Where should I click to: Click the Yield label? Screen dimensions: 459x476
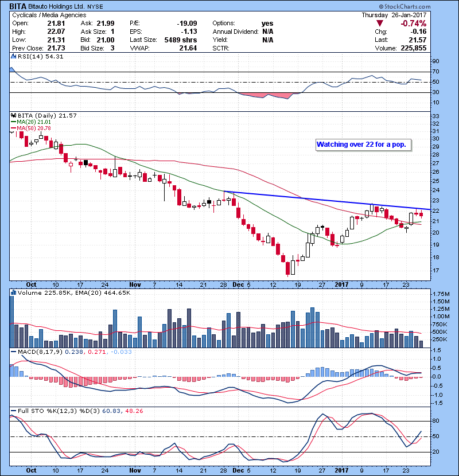click(220, 40)
